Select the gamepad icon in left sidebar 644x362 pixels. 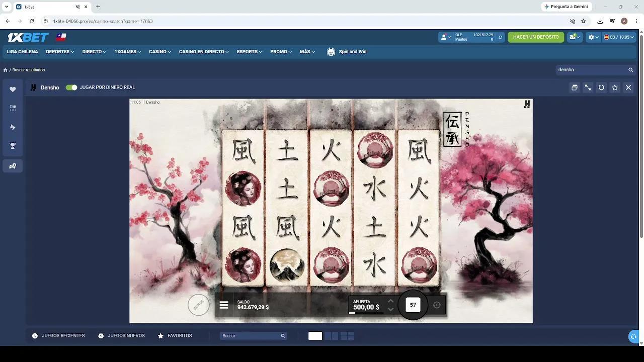coord(13,166)
